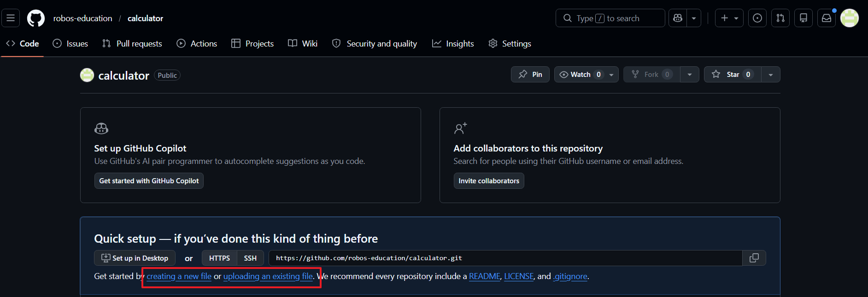Open Copilot chat icon in header
The height and width of the screenshot is (297, 868).
(678, 18)
